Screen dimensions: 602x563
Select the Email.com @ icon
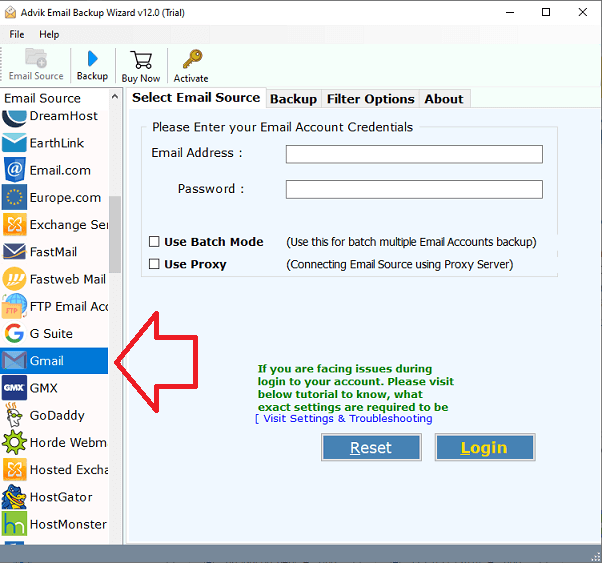[15, 170]
